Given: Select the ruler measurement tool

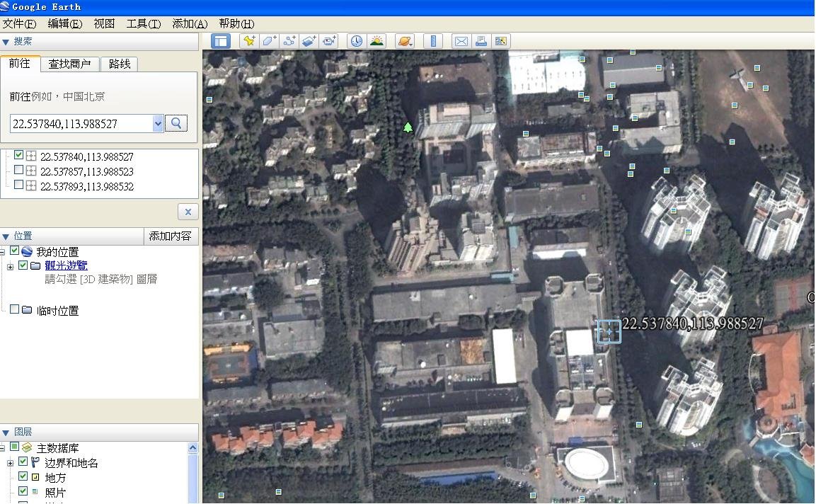Looking at the screenshot, I should tap(432, 41).
